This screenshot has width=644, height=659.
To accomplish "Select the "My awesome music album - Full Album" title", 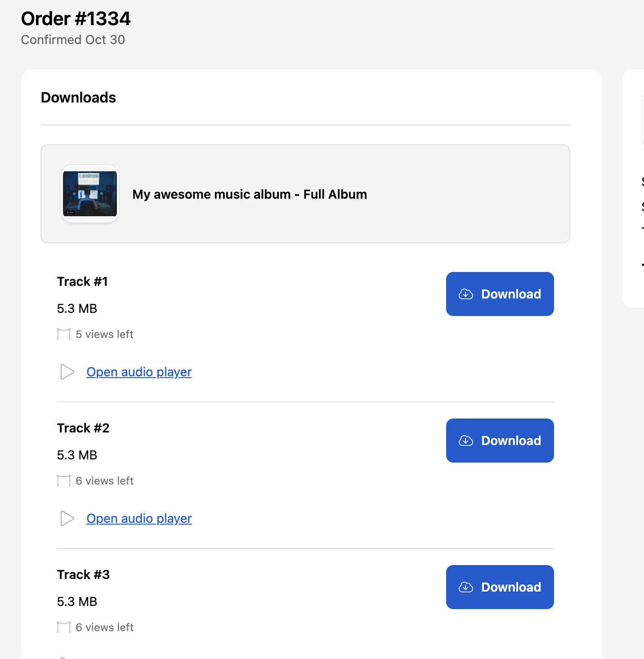I will click(250, 194).
